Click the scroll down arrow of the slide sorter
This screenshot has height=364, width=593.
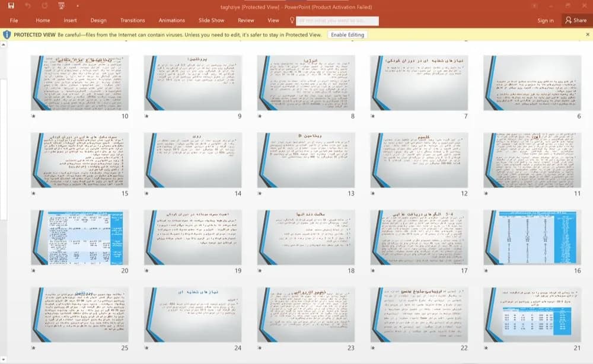click(x=4, y=359)
